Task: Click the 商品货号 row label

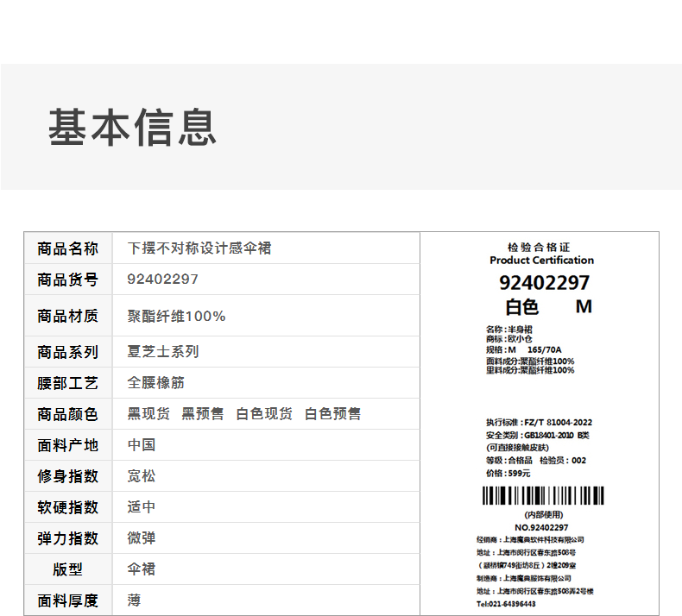Action: pos(68,280)
